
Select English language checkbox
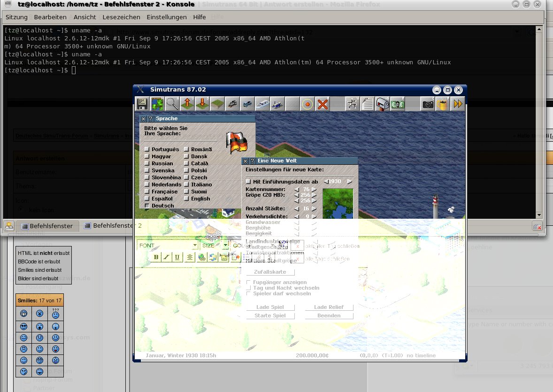[x=186, y=199]
